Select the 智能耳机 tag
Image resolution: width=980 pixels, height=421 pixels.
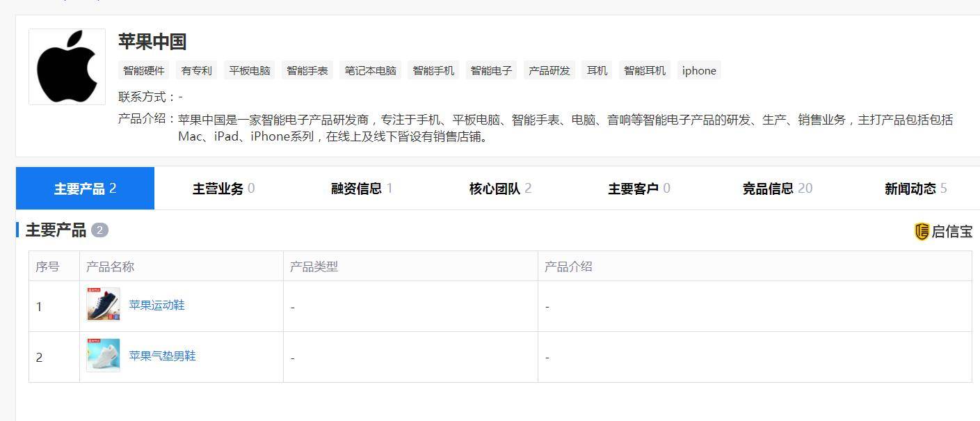(x=645, y=70)
